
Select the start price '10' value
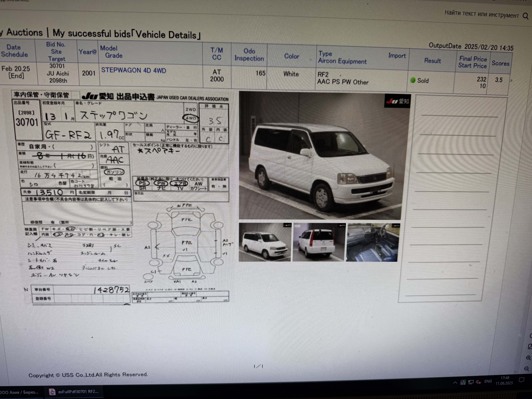pyautogui.click(x=482, y=86)
